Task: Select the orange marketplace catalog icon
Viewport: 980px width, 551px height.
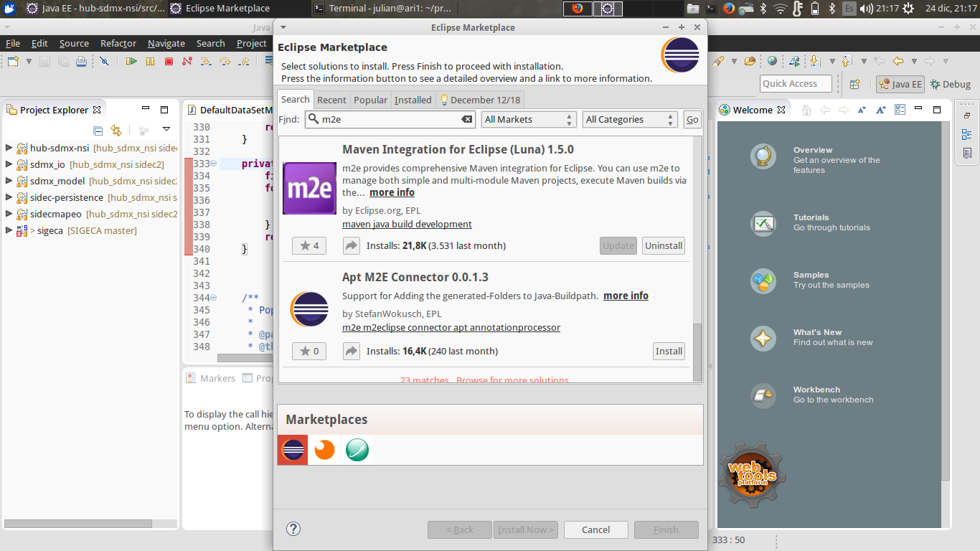Action: [325, 450]
